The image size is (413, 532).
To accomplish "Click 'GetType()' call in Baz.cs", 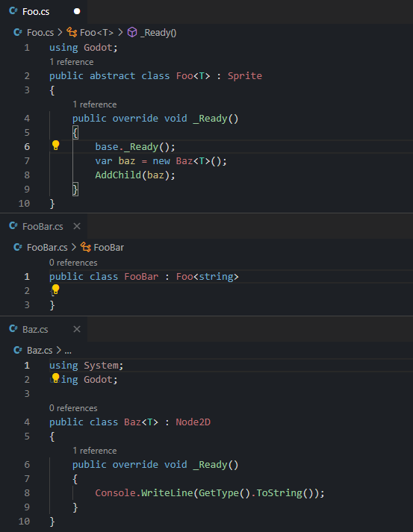I will click(224, 493).
